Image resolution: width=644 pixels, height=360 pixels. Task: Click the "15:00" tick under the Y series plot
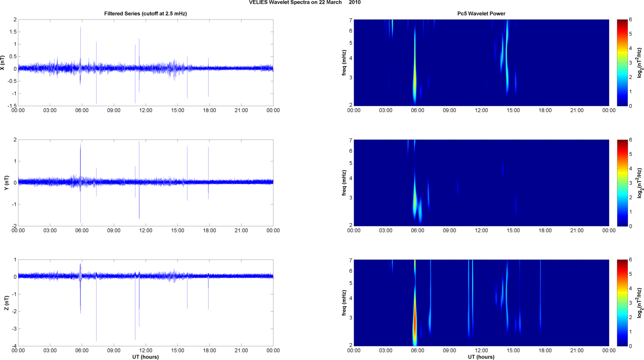coord(177,230)
